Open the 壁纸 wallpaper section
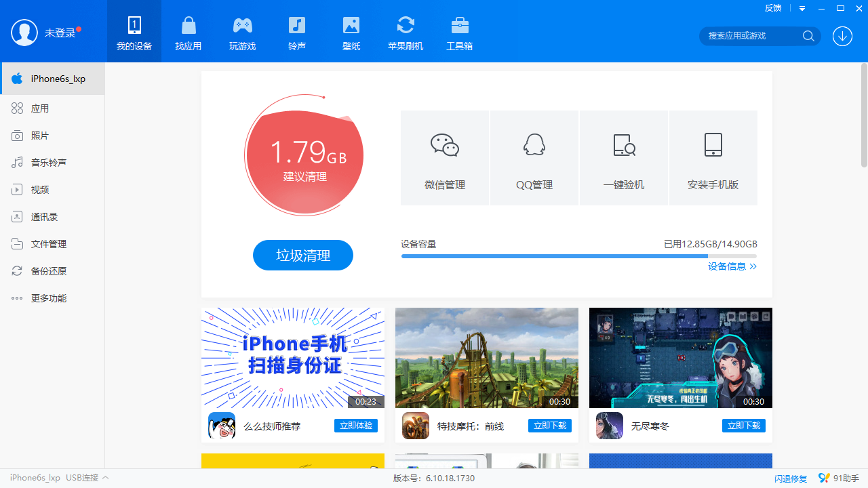The image size is (868, 488). (351, 31)
